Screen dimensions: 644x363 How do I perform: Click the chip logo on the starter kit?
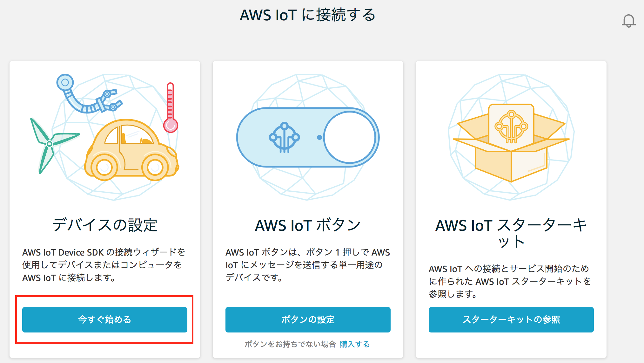(511, 127)
